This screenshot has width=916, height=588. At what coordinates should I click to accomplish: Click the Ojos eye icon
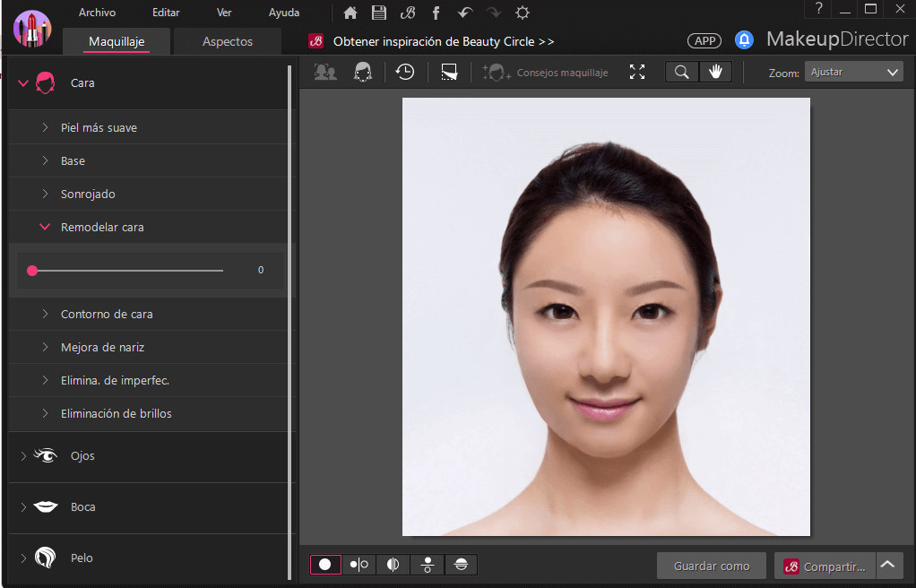click(45, 455)
